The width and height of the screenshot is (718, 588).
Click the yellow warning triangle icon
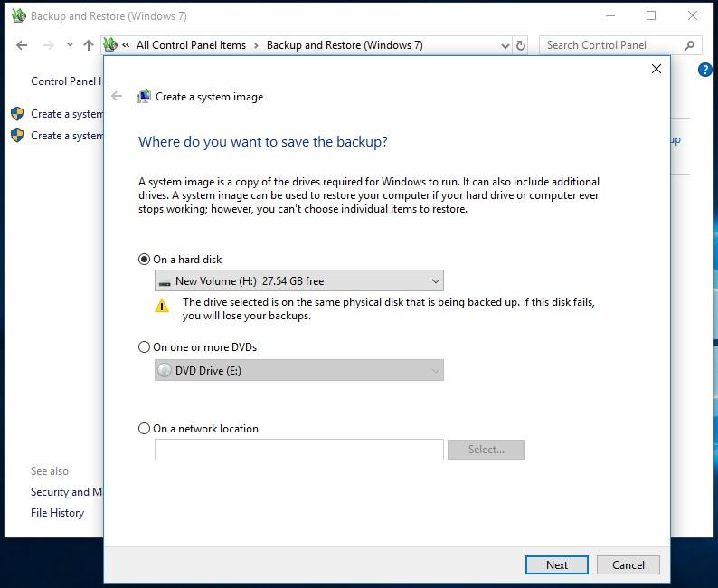tap(162, 305)
